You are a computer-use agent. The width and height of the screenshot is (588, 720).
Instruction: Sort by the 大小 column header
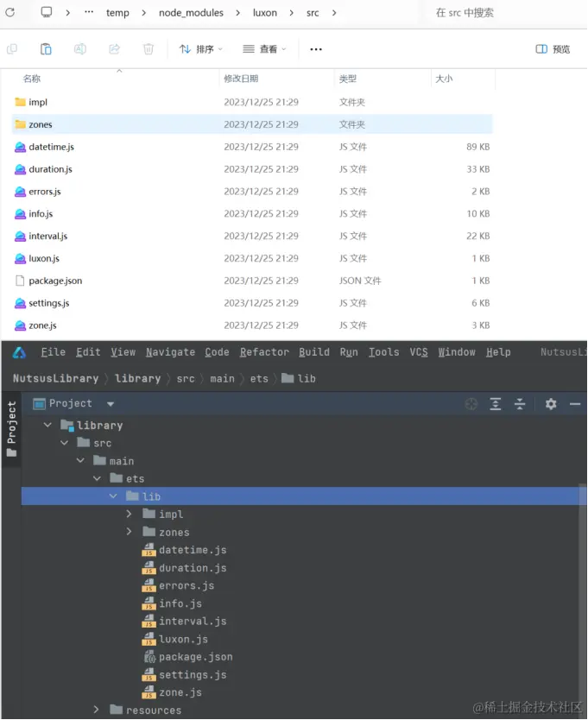[x=444, y=79]
